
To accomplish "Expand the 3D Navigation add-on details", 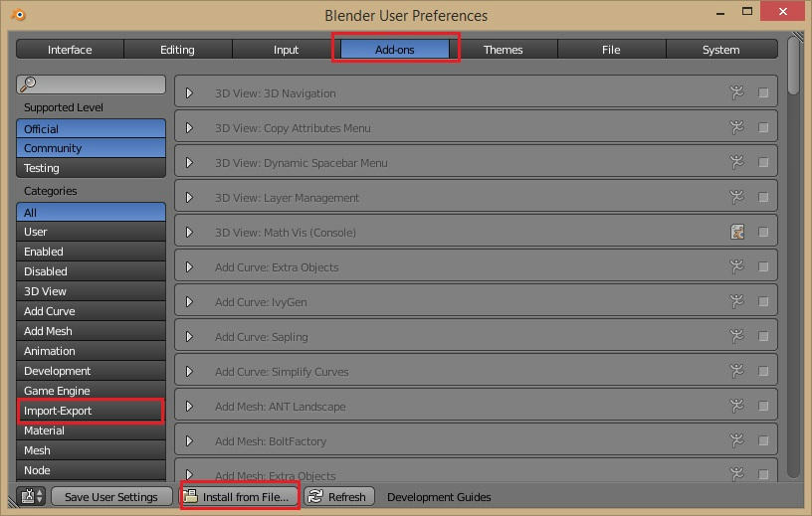I will (189, 93).
